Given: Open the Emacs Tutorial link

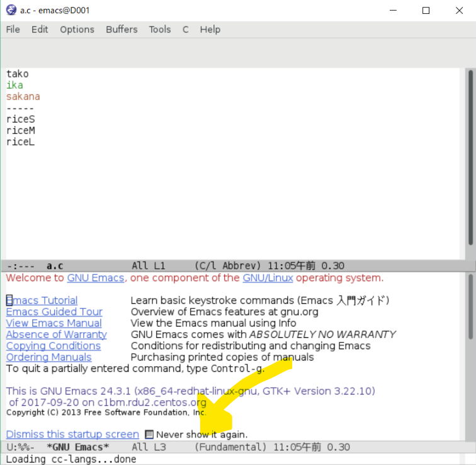Looking at the screenshot, I should (43, 301).
